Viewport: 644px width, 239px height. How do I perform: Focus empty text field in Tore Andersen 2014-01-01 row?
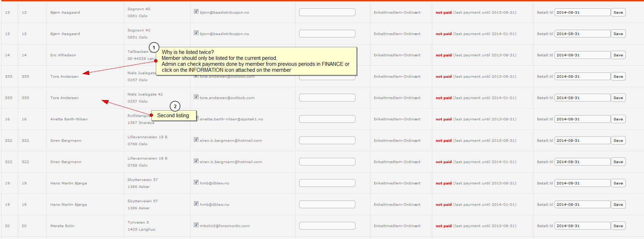tap(327, 98)
